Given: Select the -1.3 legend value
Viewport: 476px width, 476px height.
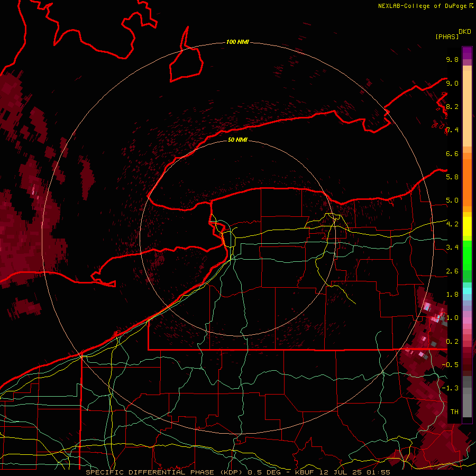Looking at the screenshot, I should [450, 388].
